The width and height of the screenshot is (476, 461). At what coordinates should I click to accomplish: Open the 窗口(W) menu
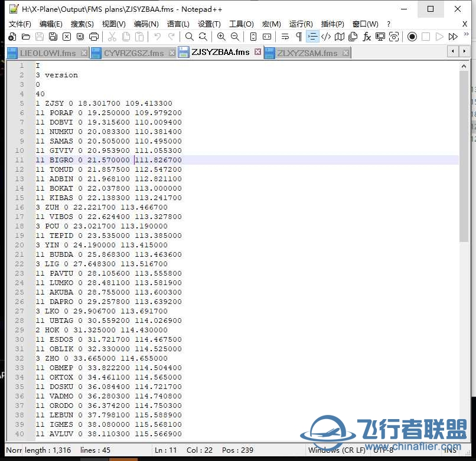coord(365,24)
